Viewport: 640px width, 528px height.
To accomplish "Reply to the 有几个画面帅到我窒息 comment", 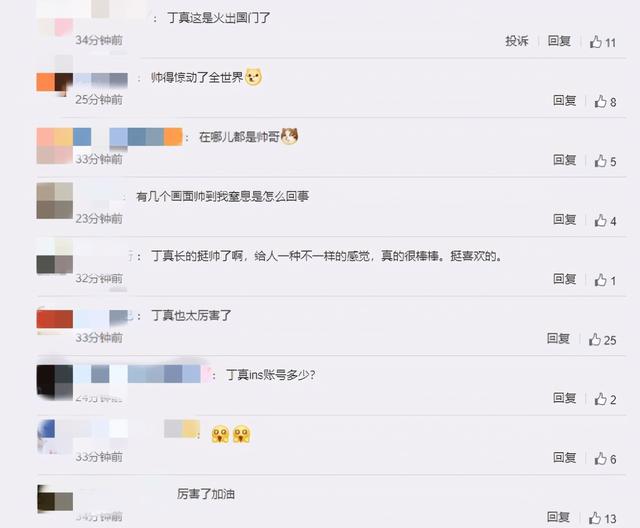I will tap(564, 220).
